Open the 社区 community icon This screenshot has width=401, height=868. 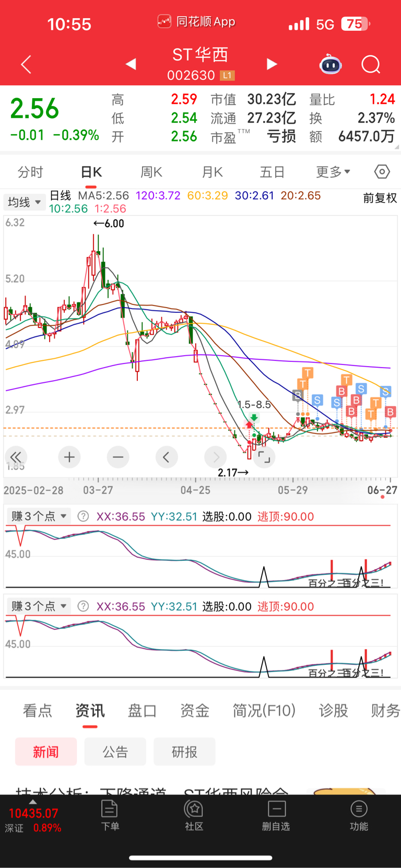(194, 815)
